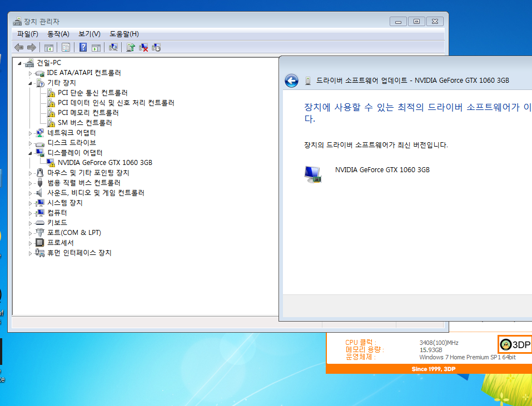The width and height of the screenshot is (532, 406).
Task: Click the Disable device toolbar icon
Action: click(156, 47)
